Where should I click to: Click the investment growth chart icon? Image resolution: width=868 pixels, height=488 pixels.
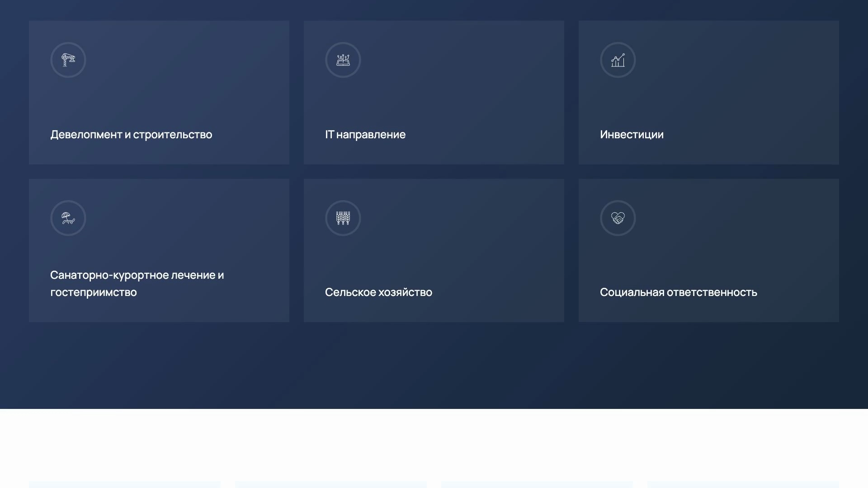(x=618, y=60)
